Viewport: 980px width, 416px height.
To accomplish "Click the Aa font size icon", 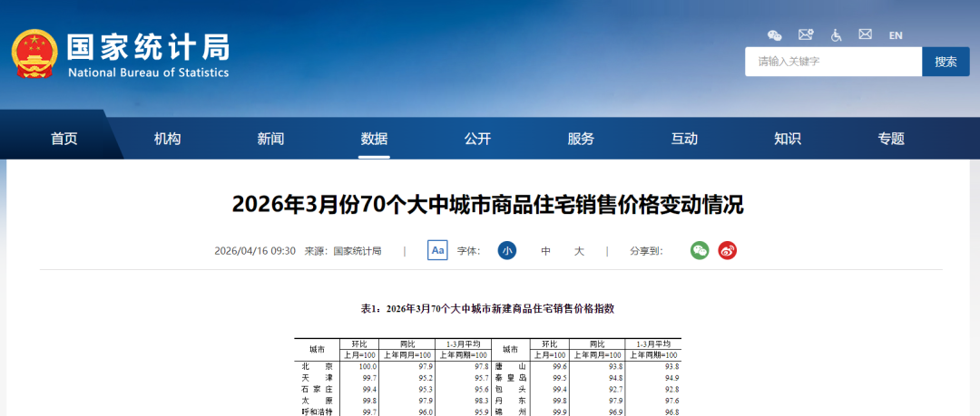I will (437, 250).
